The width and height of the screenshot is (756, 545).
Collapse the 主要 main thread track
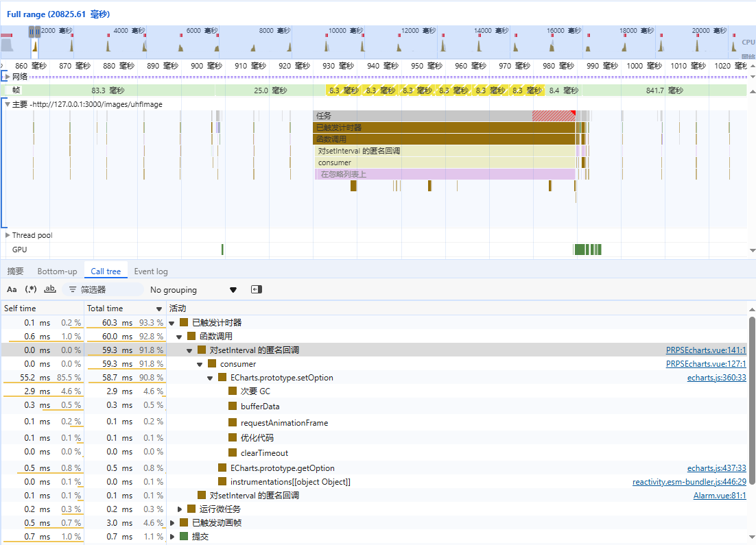tap(8, 104)
